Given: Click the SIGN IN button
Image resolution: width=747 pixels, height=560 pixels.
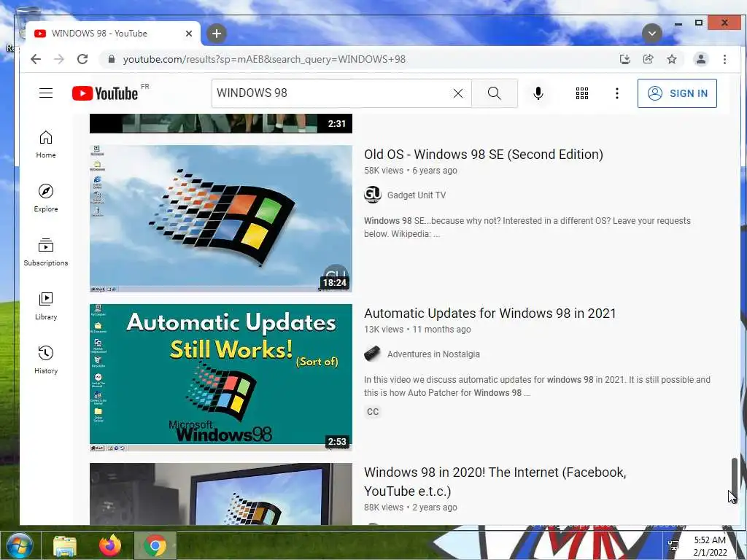Looking at the screenshot, I should (677, 93).
